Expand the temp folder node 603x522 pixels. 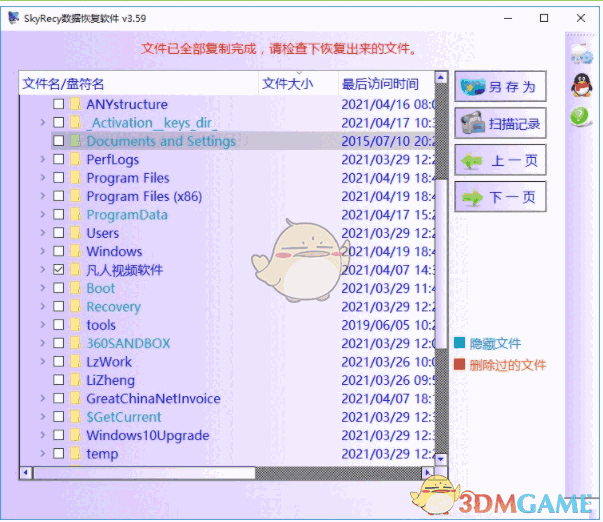pos(43,454)
